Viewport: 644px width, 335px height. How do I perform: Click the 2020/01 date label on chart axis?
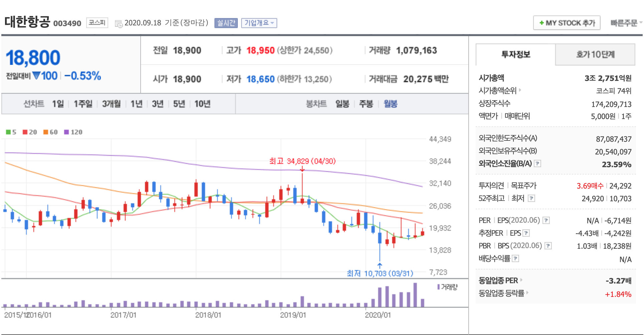pos(378,315)
